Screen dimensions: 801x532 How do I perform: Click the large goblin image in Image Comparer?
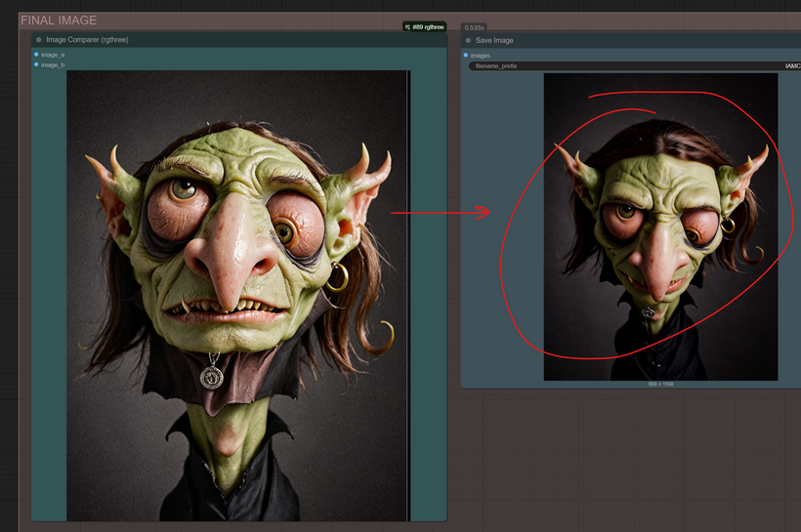coord(234,293)
